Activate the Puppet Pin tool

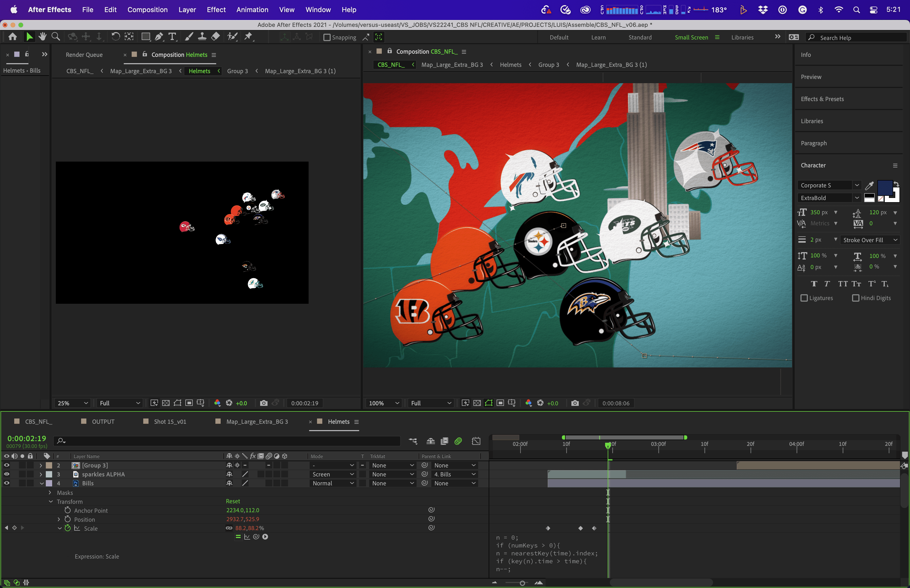click(248, 37)
